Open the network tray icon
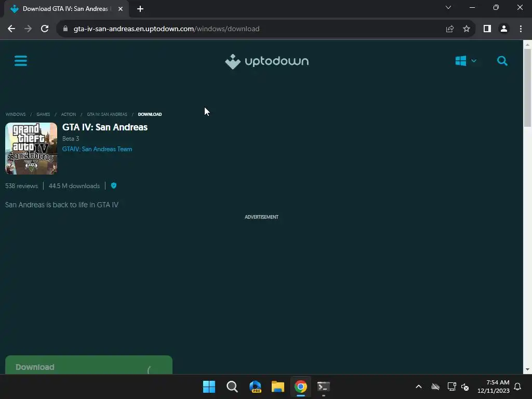The width and height of the screenshot is (532, 399). point(451,387)
